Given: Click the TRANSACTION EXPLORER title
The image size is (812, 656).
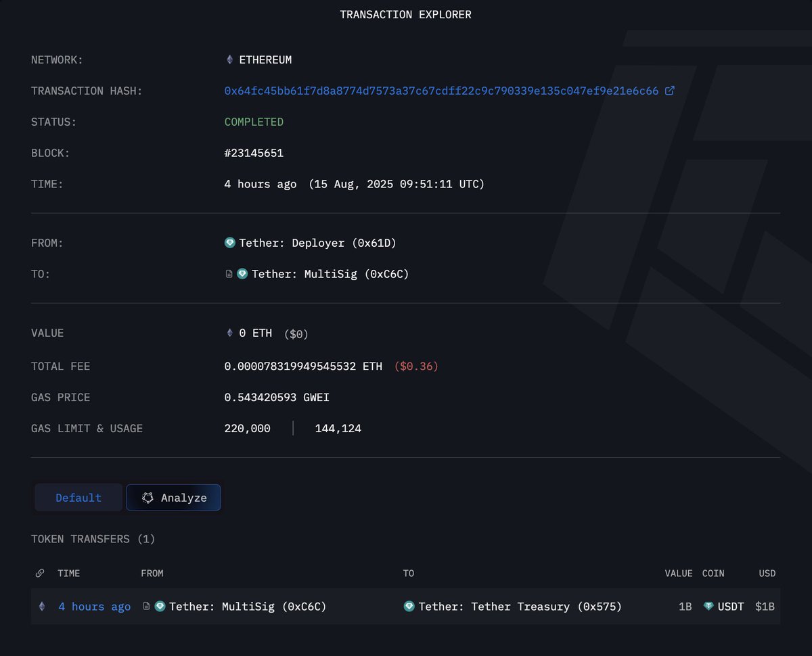Looking at the screenshot, I should pos(406,14).
